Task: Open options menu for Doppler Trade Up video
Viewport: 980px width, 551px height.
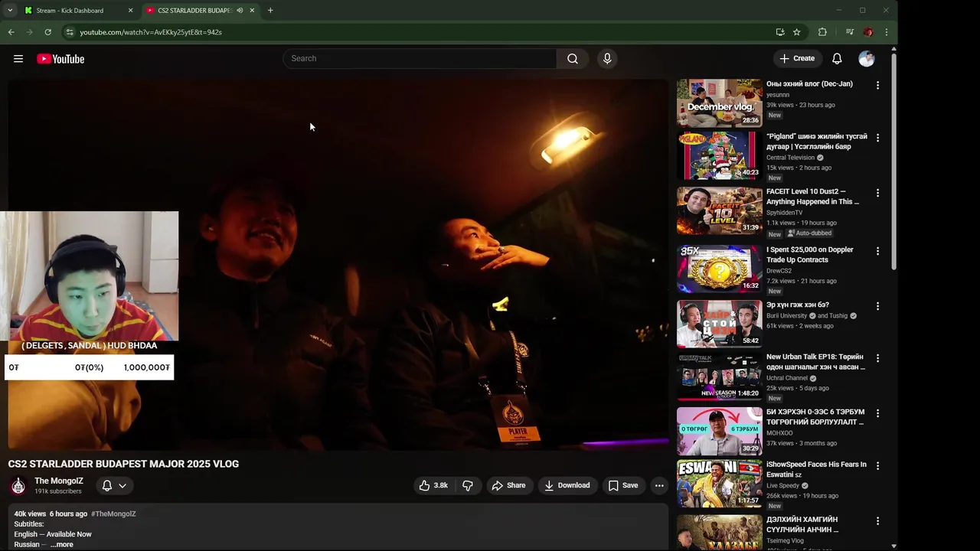Action: point(877,251)
